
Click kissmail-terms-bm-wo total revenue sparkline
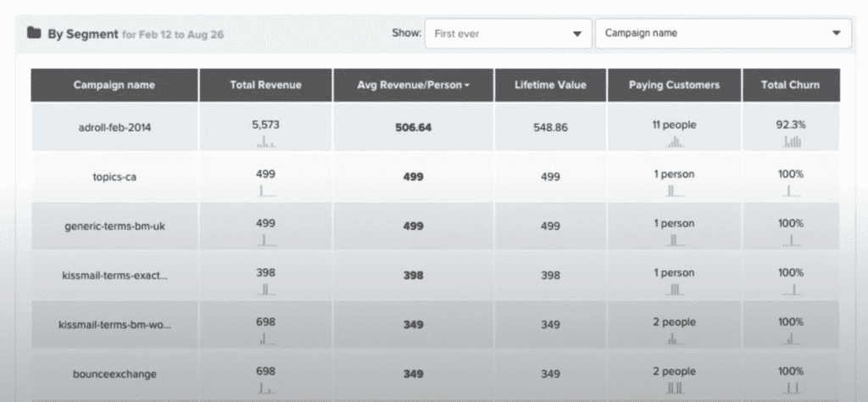click(265, 338)
